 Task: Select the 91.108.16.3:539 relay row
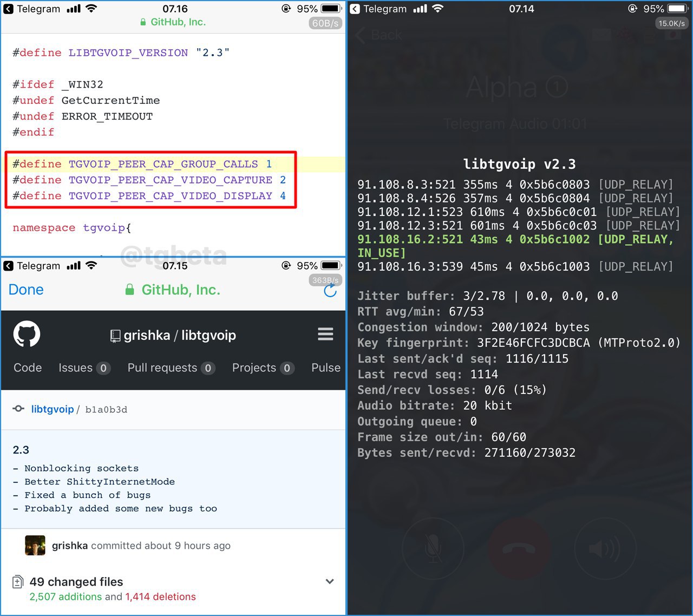(515, 266)
